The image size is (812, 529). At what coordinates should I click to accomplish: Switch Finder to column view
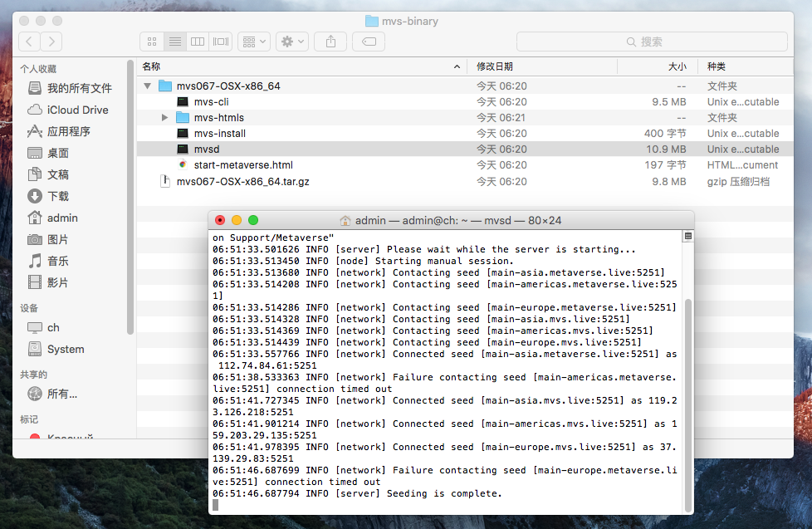click(198, 42)
